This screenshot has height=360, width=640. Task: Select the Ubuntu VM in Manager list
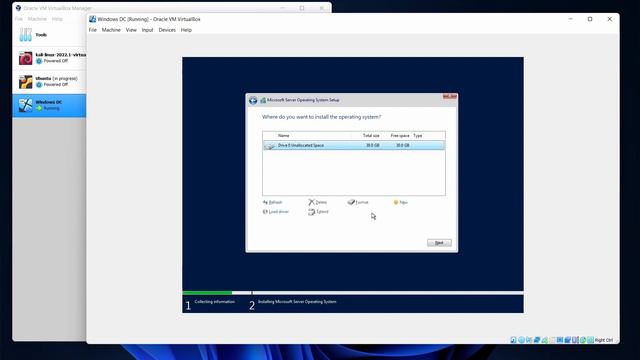tap(49, 82)
